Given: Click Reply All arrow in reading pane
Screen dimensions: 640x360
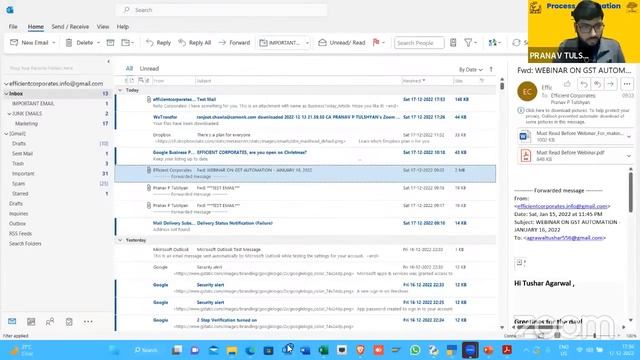Looking at the screenshot, I should [x=597, y=84].
